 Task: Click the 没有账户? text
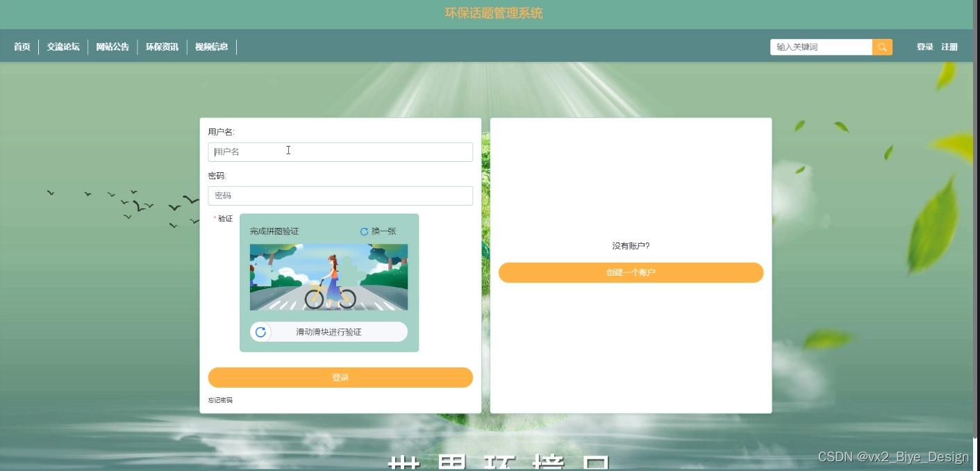tap(631, 246)
